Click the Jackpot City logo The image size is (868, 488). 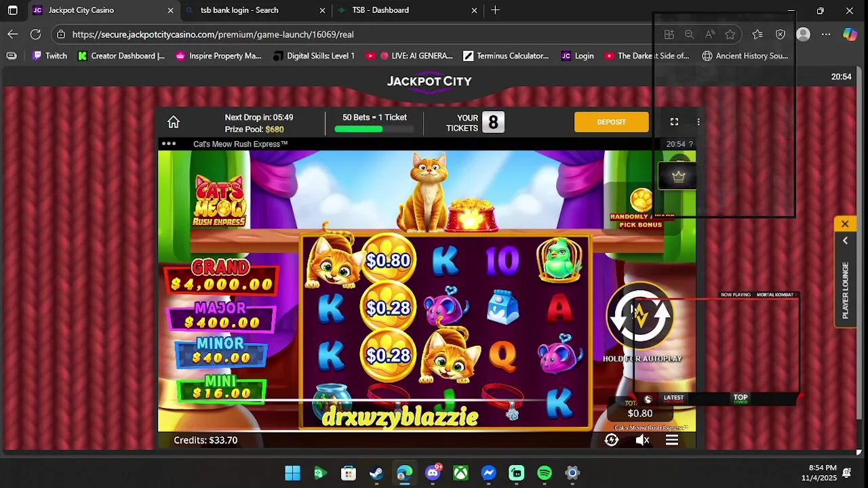pyautogui.click(x=429, y=82)
